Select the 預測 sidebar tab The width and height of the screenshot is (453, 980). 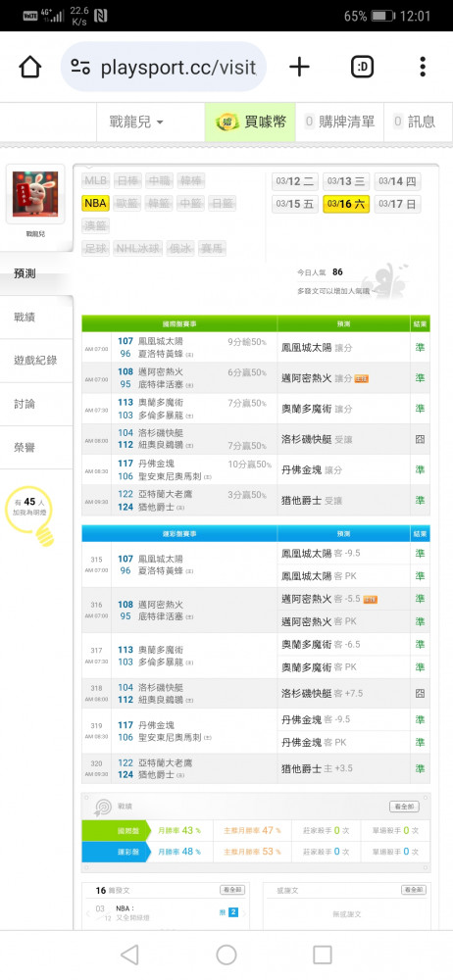(36, 273)
